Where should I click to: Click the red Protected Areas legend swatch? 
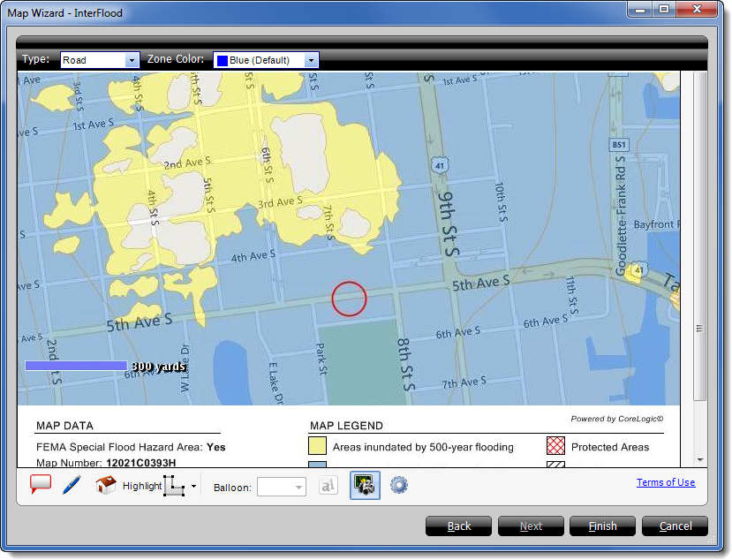[x=556, y=446]
